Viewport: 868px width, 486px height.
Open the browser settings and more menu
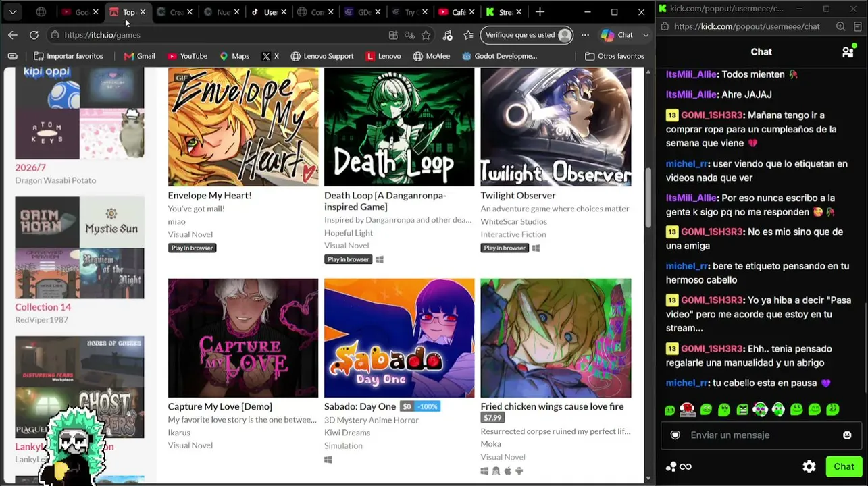click(585, 35)
